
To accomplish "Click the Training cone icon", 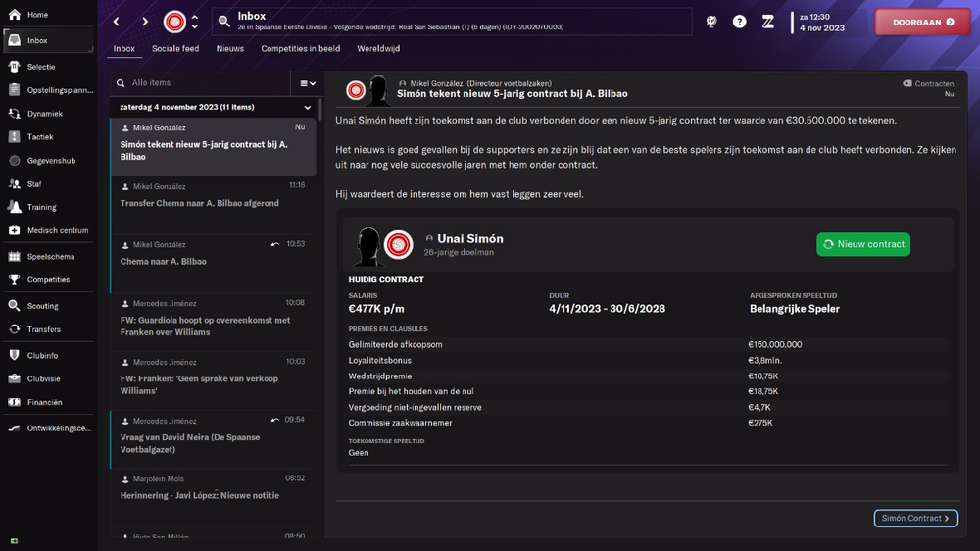I will (14, 207).
